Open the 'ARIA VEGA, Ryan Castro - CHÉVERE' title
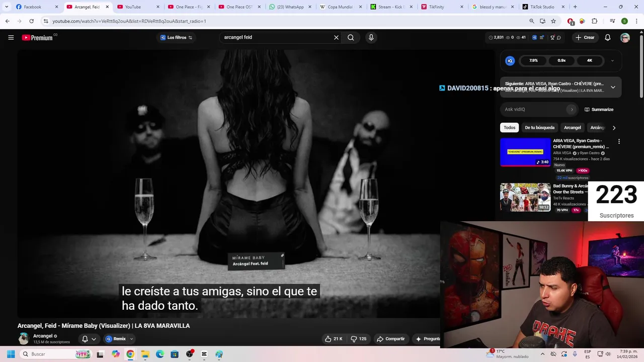Screen dimensions: 644x362 [x=581, y=144]
